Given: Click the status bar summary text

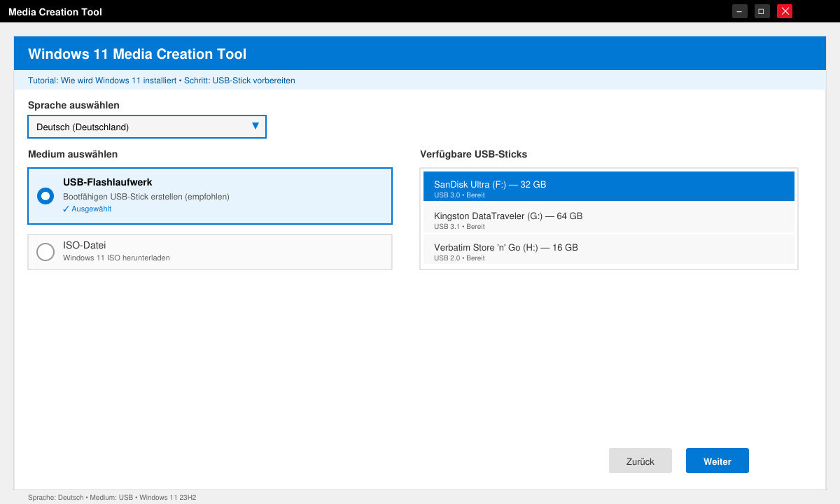Looking at the screenshot, I should point(112,498).
